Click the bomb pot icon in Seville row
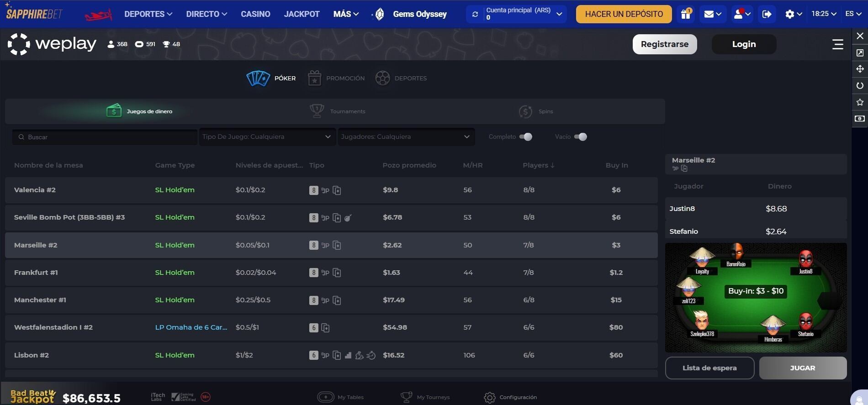Screen dimensions: 868x405 coord(348,218)
